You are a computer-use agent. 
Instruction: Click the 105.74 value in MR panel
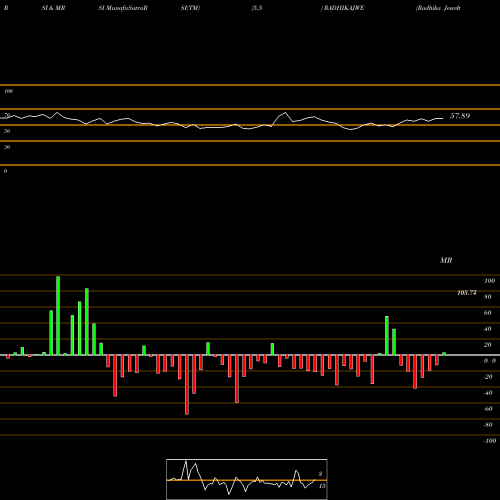467,293
